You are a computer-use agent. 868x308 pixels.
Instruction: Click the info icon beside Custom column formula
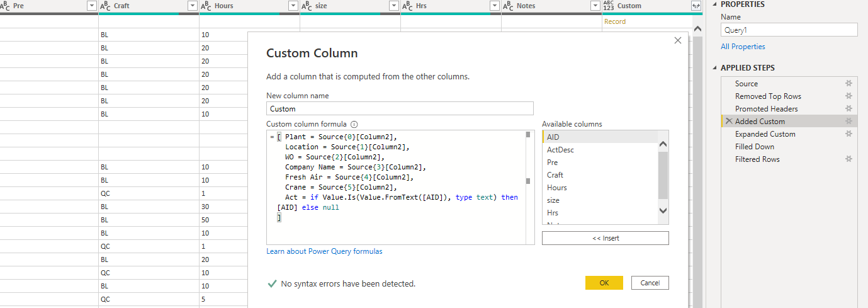[x=354, y=125]
